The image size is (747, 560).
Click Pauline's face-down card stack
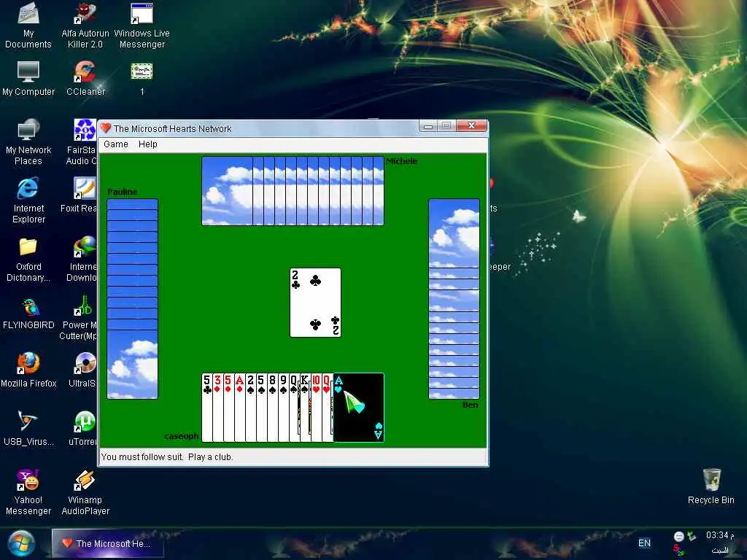click(133, 298)
